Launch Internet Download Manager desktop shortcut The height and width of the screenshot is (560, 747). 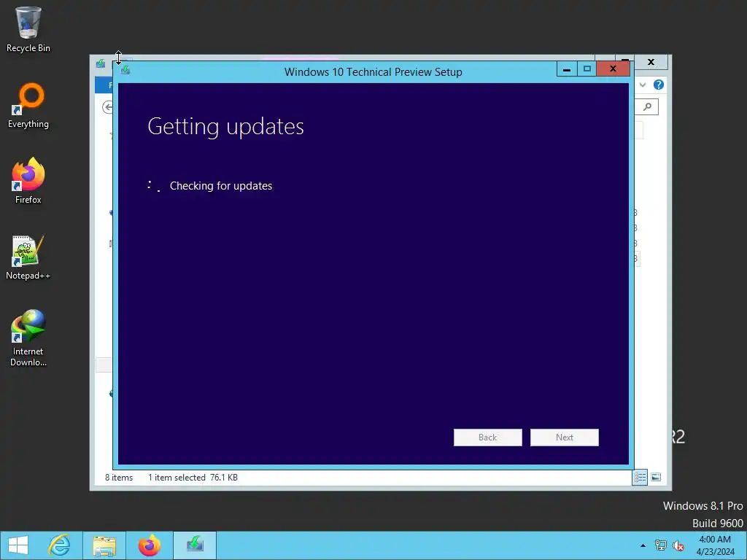click(x=28, y=338)
